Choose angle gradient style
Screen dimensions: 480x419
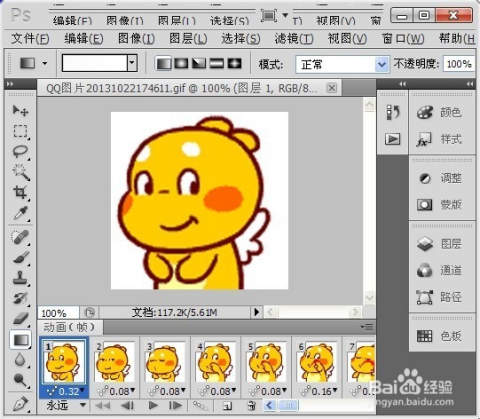pos(199,63)
